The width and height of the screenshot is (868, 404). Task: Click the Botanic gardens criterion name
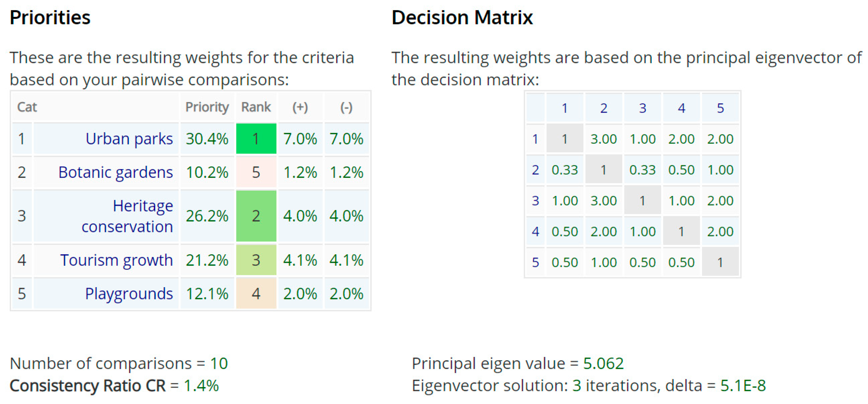(116, 172)
